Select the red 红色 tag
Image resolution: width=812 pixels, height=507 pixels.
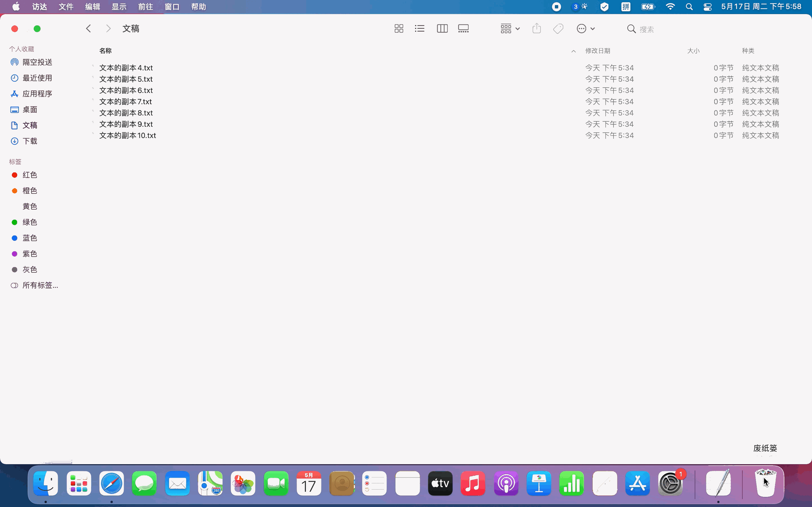point(30,175)
